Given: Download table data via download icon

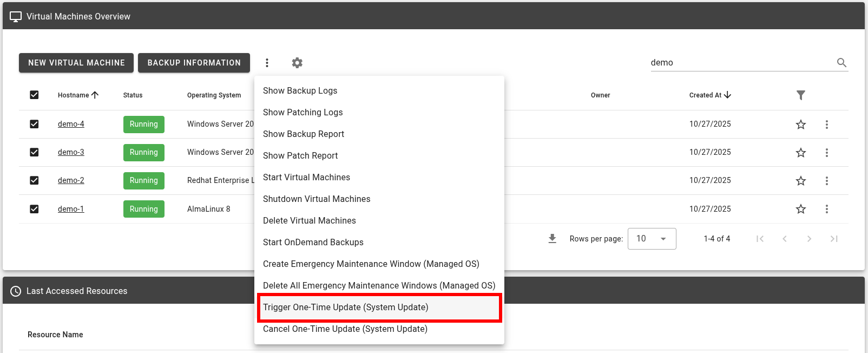Looking at the screenshot, I should [552, 239].
